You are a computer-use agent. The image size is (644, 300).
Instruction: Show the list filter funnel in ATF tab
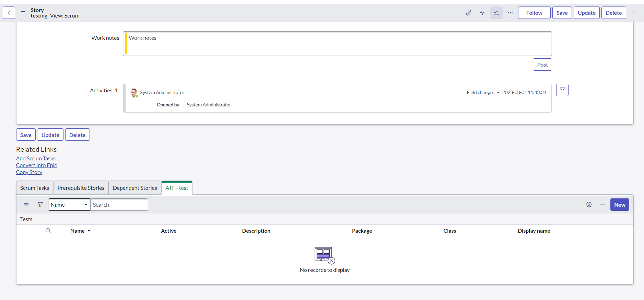pos(40,205)
